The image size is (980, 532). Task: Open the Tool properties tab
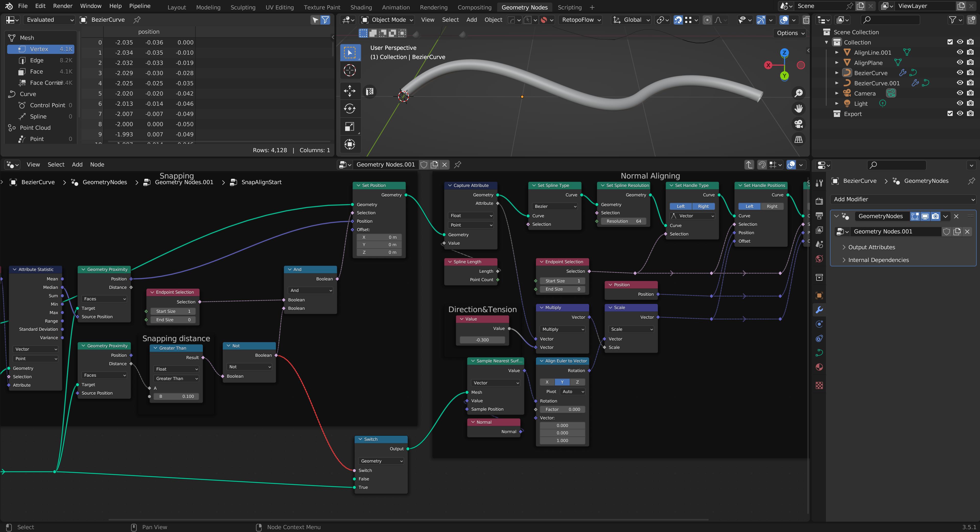pos(820,183)
